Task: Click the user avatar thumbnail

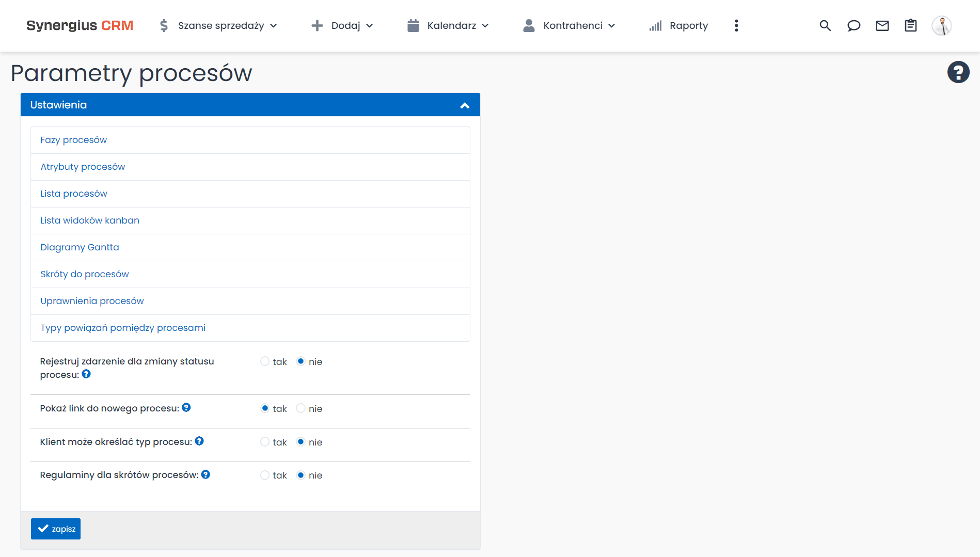Action: point(942,25)
